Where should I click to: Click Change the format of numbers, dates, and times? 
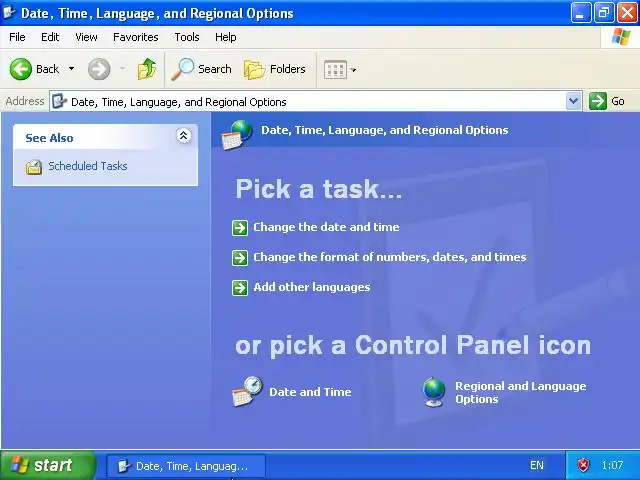tap(390, 257)
